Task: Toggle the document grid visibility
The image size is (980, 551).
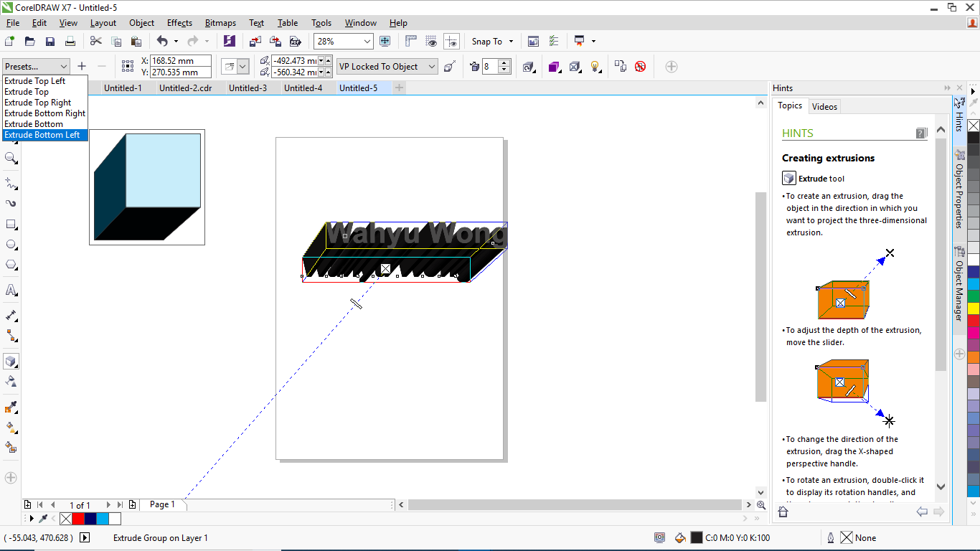Action: [x=431, y=41]
